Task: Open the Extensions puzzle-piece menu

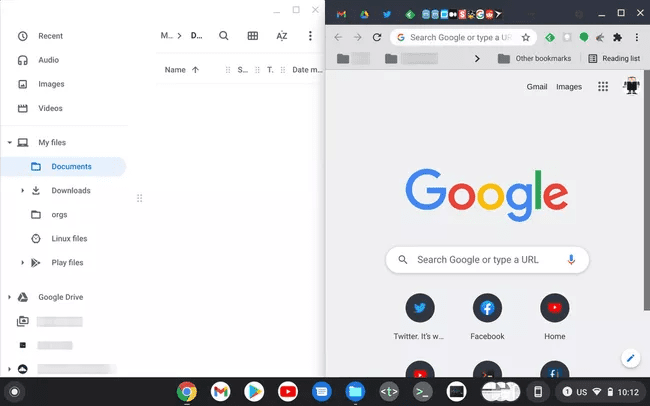Action: click(617, 37)
